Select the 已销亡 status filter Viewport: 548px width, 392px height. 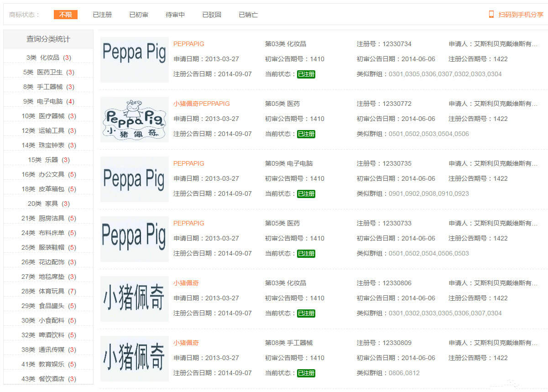[248, 15]
